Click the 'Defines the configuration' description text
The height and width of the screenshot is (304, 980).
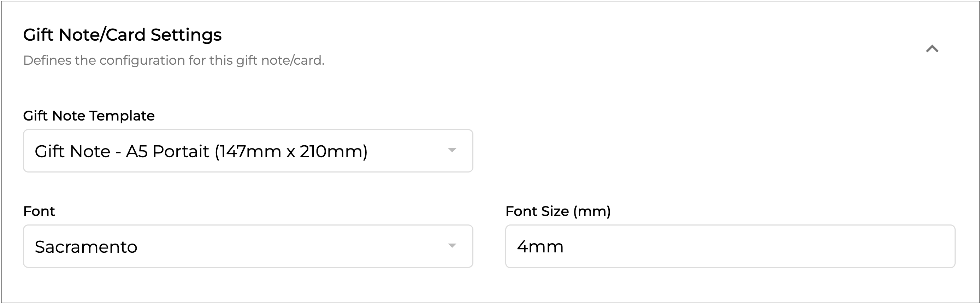click(x=173, y=60)
